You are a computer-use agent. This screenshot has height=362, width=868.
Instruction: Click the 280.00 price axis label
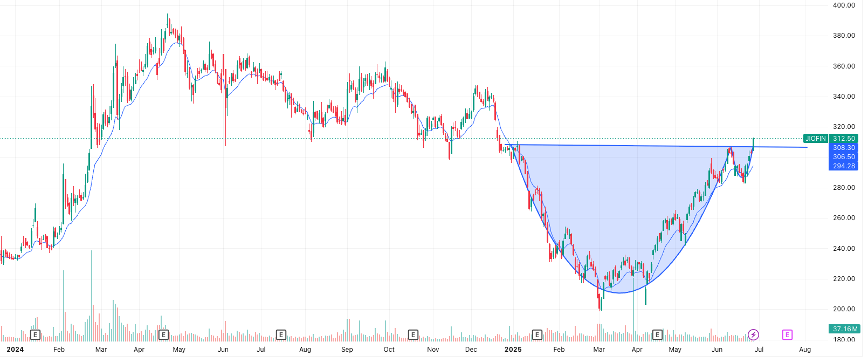click(x=844, y=188)
